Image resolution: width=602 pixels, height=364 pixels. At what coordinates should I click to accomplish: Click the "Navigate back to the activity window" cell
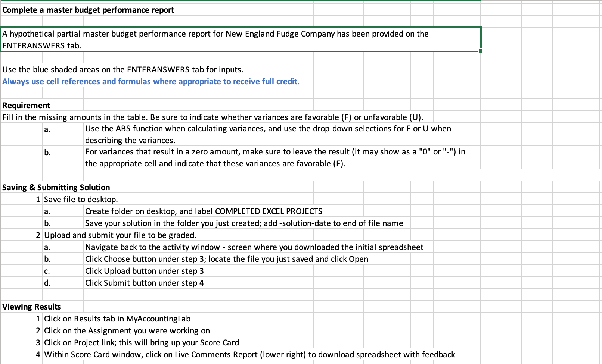pyautogui.click(x=254, y=247)
